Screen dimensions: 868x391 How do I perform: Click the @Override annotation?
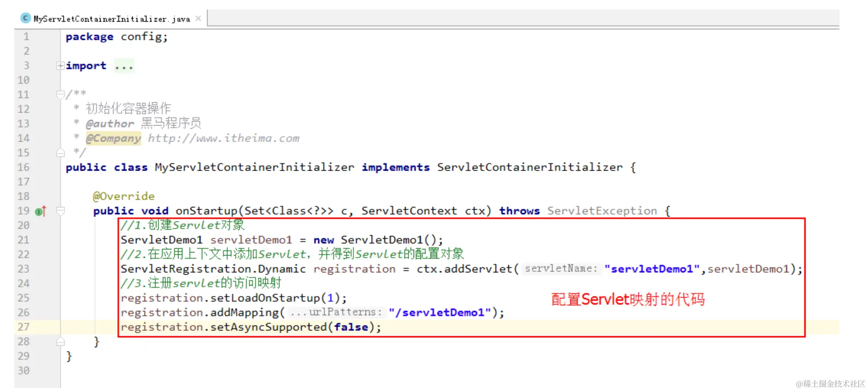(123, 197)
